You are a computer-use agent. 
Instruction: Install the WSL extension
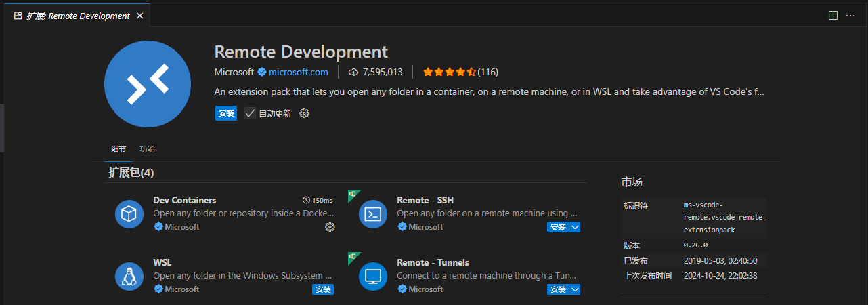(323, 289)
